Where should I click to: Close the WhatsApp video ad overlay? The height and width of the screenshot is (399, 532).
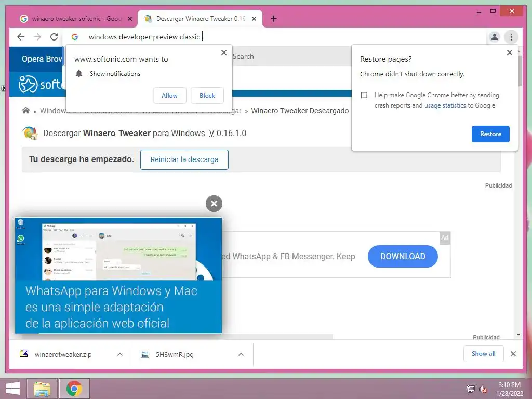click(214, 204)
